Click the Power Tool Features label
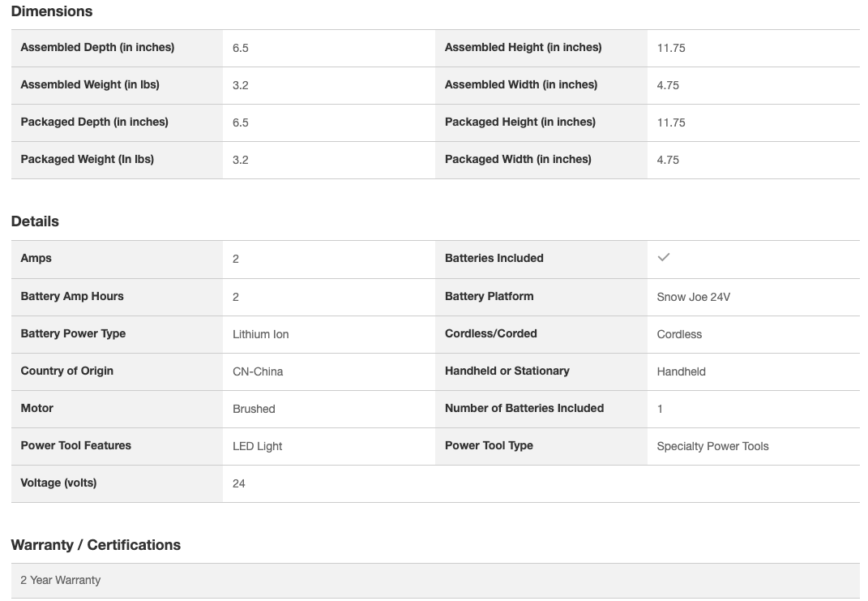 pyautogui.click(x=75, y=446)
